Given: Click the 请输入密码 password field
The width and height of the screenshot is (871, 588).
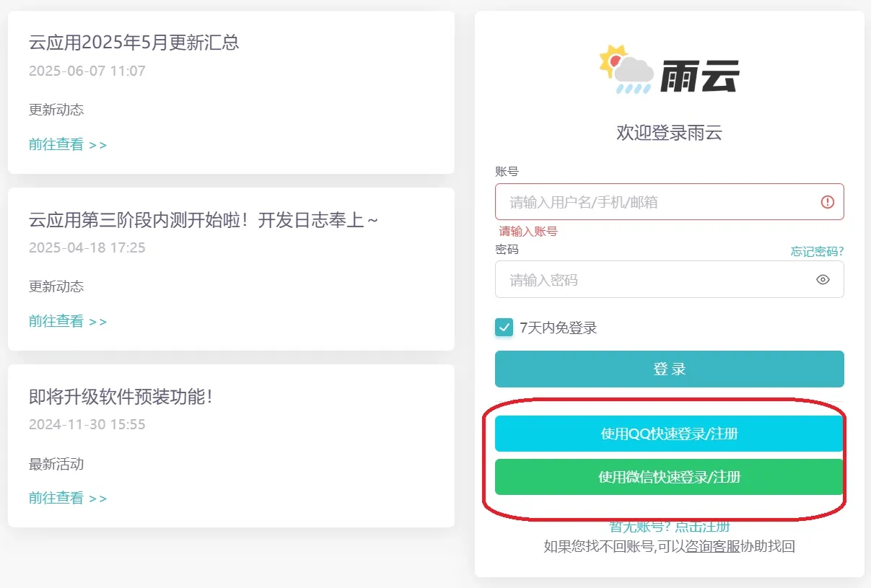Looking at the screenshot, I should click(649, 280).
